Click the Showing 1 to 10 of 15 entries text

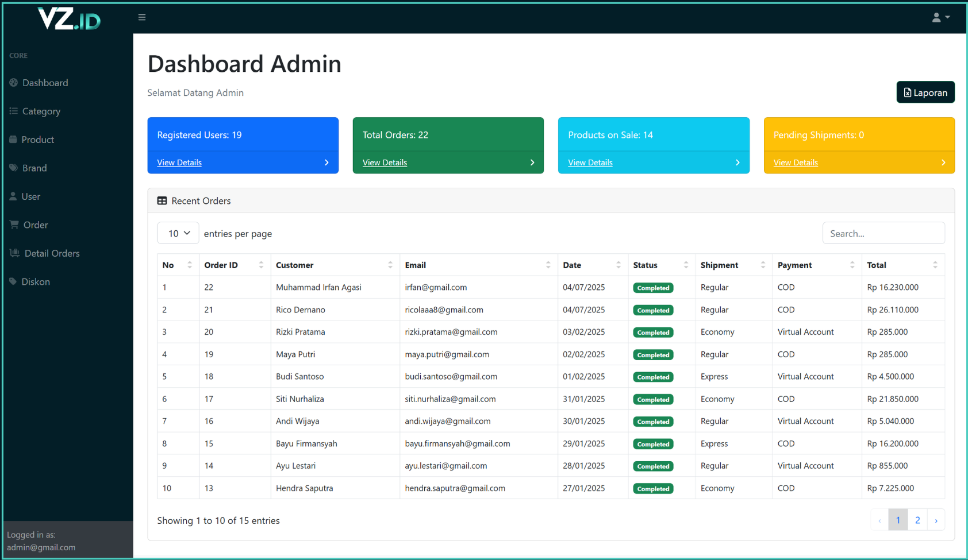click(x=218, y=520)
